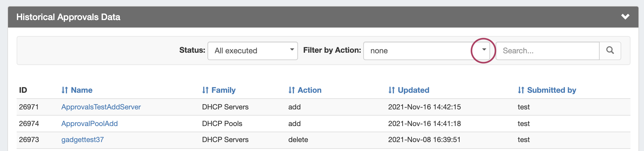
Task: Select the row ID cell 26971
Action: click(x=29, y=107)
